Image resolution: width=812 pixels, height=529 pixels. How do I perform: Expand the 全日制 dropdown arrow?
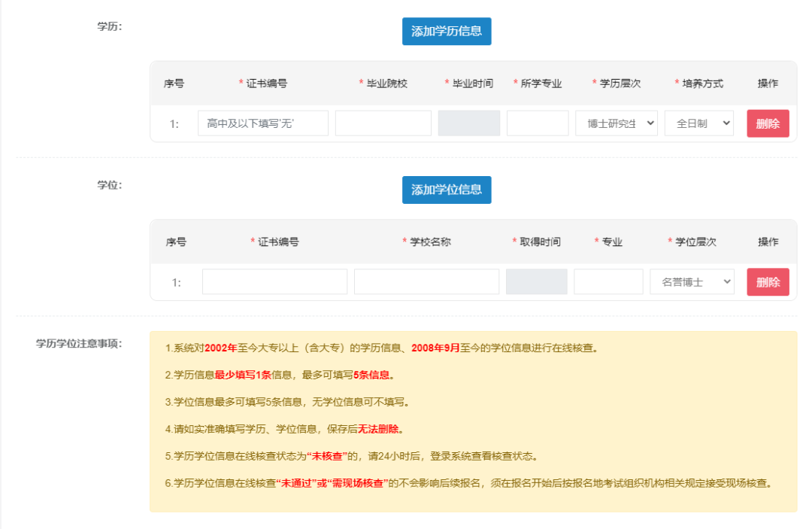[726, 123]
